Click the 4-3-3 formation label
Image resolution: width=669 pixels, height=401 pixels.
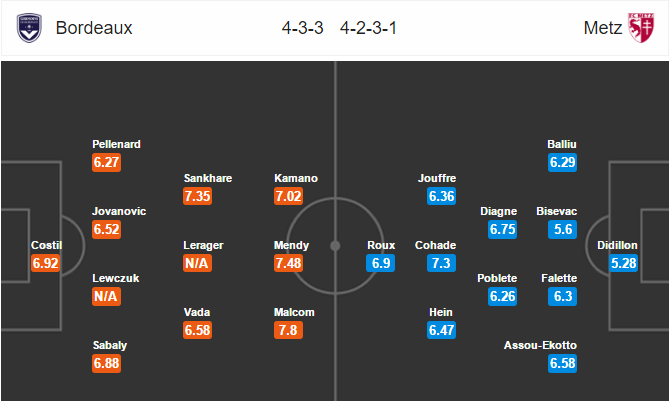click(x=303, y=28)
